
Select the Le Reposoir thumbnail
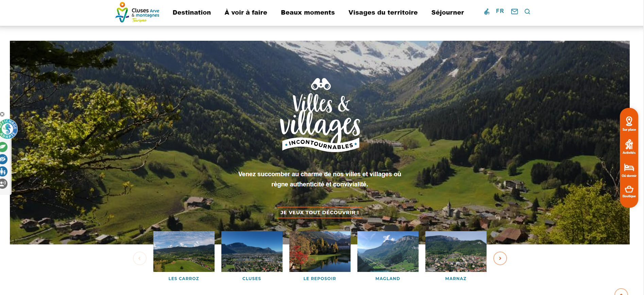320,252
